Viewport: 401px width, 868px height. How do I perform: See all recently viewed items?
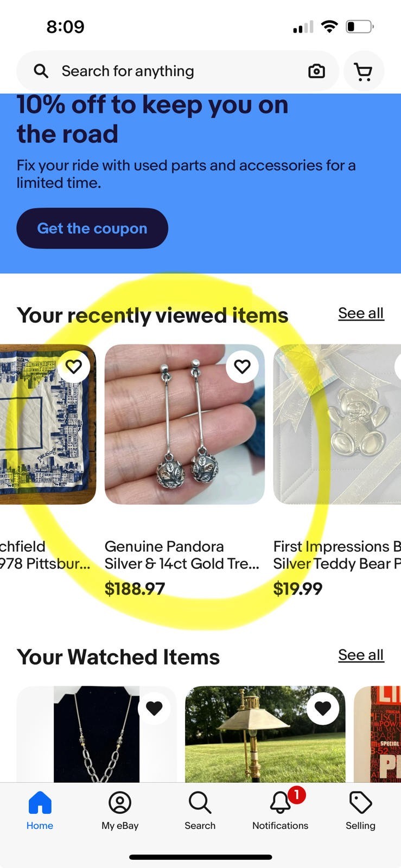point(361,314)
